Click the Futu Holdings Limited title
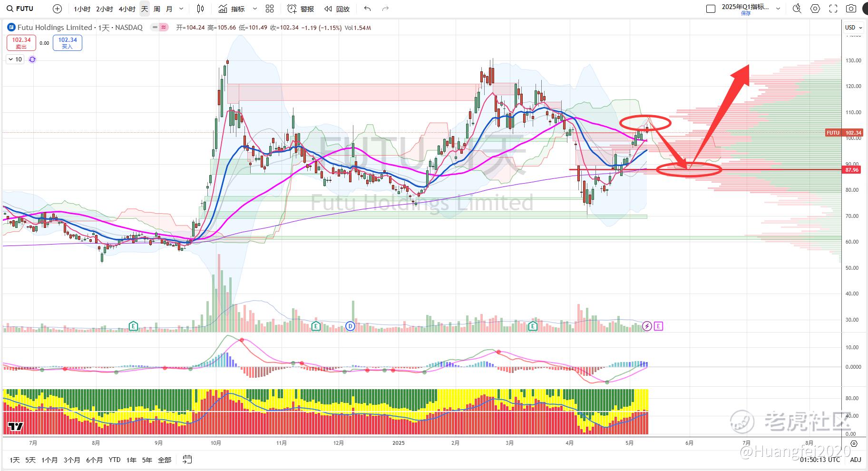 tap(55, 28)
